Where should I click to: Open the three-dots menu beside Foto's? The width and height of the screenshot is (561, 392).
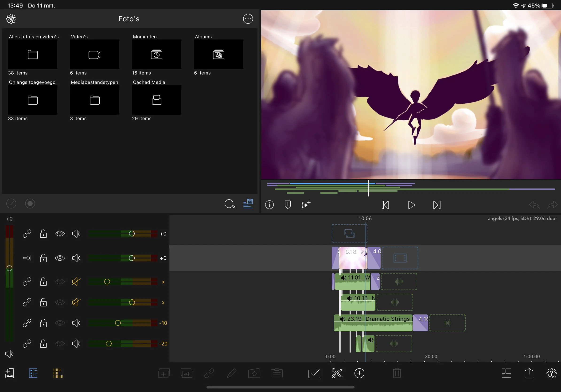pos(248,19)
